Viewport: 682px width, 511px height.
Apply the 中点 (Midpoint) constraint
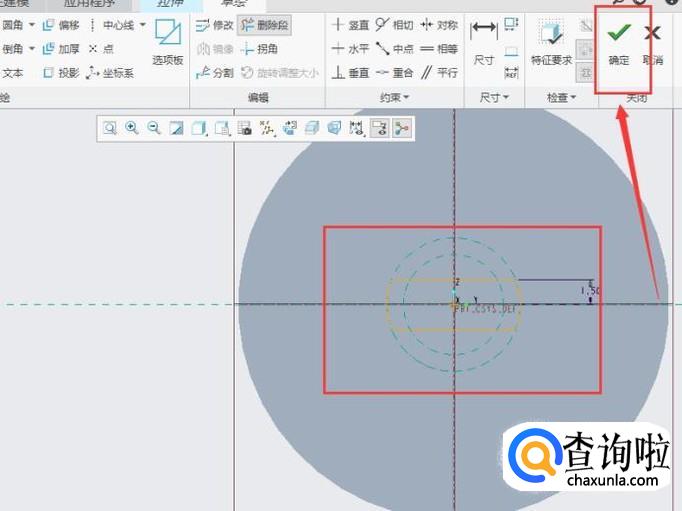pos(394,49)
